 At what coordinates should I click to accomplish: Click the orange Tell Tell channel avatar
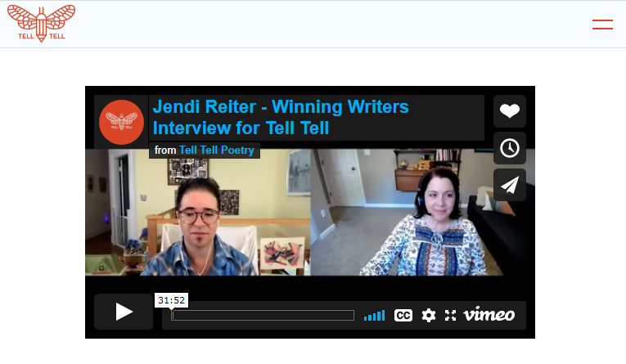coord(121,122)
